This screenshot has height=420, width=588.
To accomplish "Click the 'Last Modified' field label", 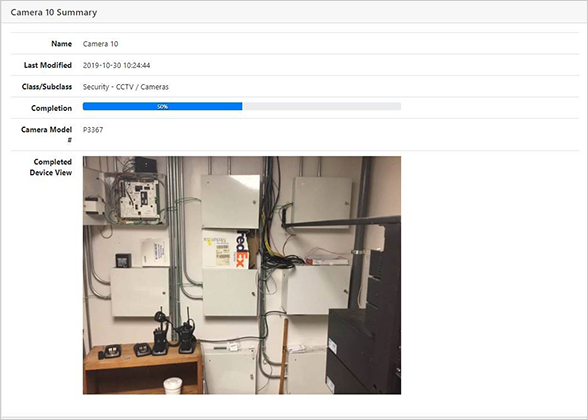I will coord(48,65).
